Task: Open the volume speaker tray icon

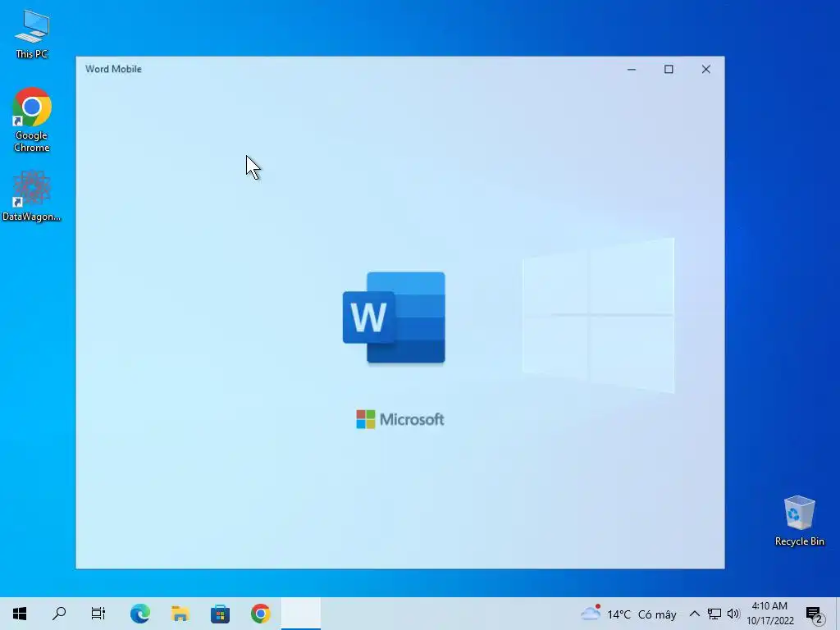Action: point(733,614)
